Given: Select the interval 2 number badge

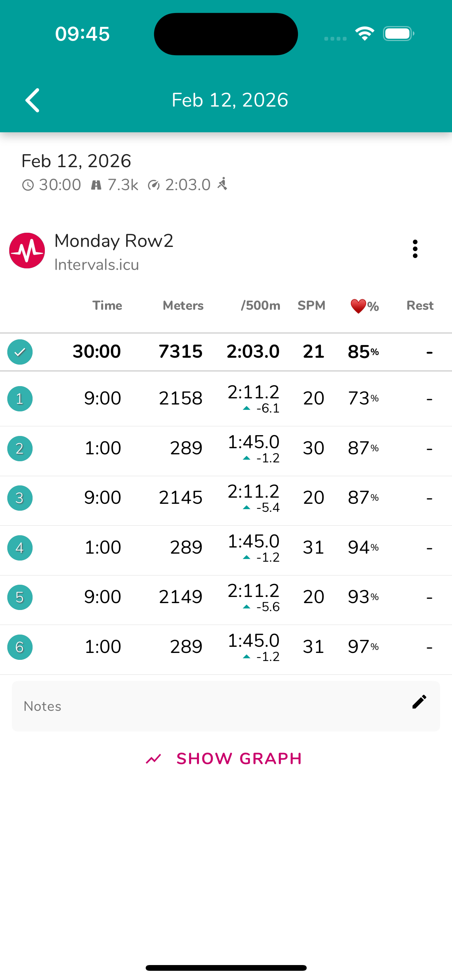Looking at the screenshot, I should pos(20,449).
